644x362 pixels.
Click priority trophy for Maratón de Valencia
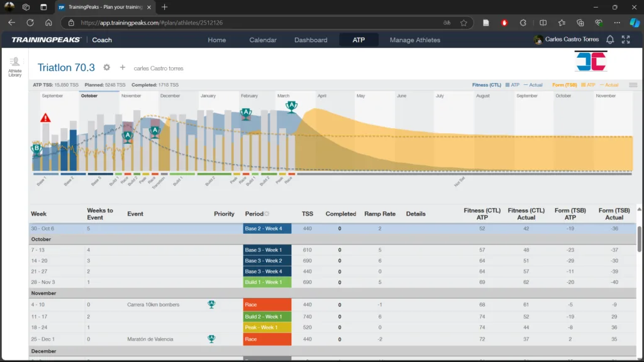(211, 339)
